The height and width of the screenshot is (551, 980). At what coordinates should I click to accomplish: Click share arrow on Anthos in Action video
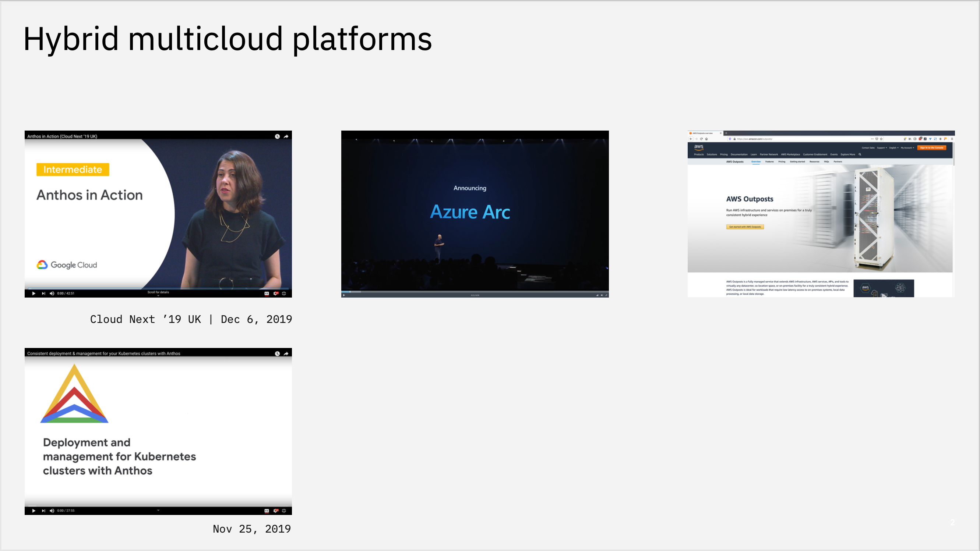286,136
